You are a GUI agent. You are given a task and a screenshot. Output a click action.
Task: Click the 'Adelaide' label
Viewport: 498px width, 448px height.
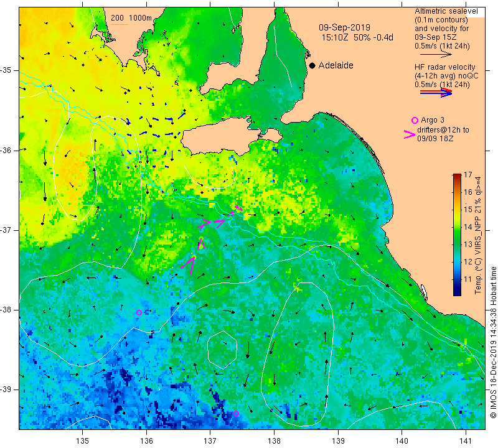pyautogui.click(x=336, y=65)
